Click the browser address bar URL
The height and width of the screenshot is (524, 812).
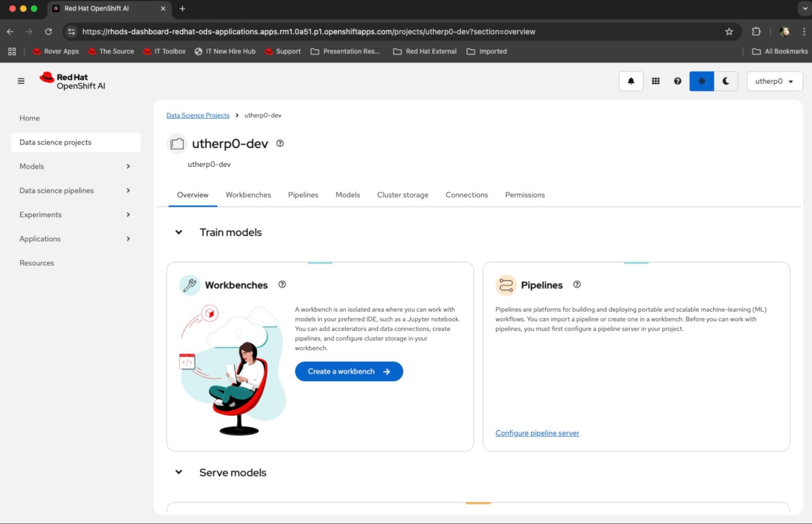pyautogui.click(x=308, y=32)
